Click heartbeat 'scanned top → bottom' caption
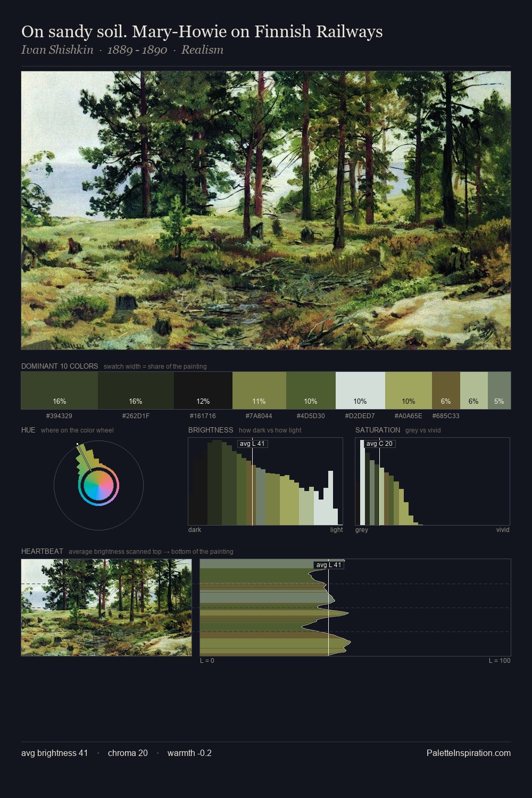Viewport: 532px width, 798px height. 151,552
